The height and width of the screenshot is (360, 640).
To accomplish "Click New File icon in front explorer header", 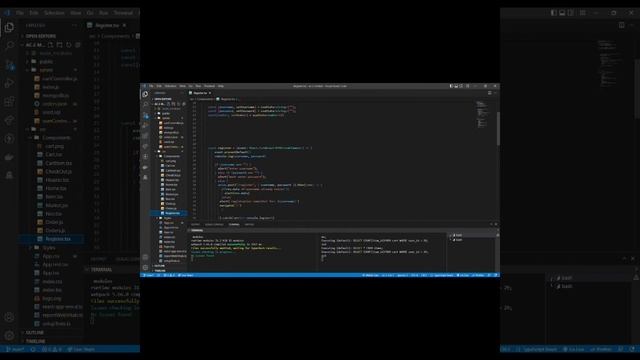I will coord(168,104).
